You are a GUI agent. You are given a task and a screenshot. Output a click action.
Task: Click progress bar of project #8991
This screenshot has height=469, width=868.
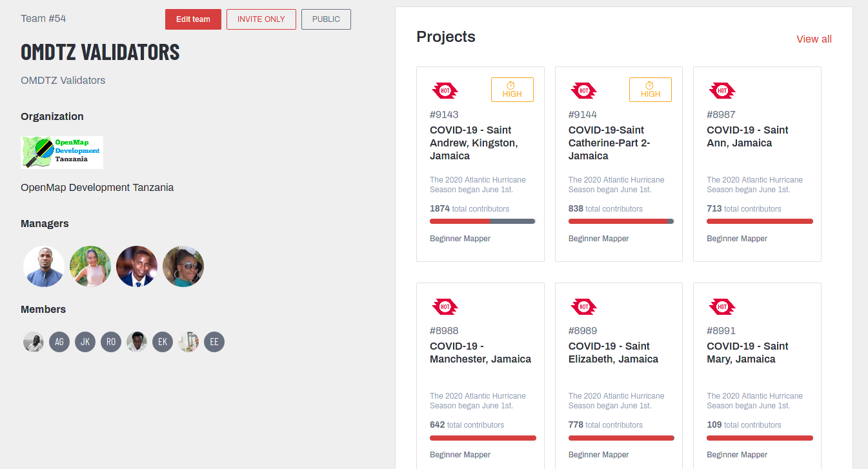(x=760, y=437)
